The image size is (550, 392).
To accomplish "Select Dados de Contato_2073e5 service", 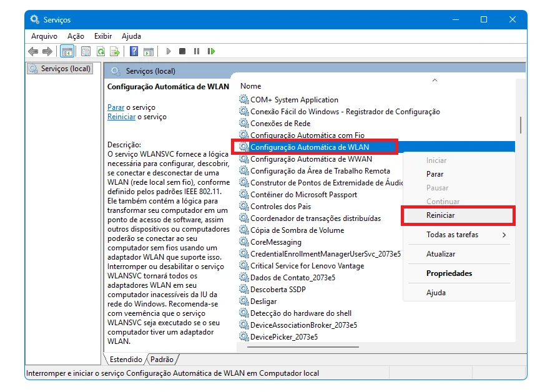I will (x=293, y=278).
